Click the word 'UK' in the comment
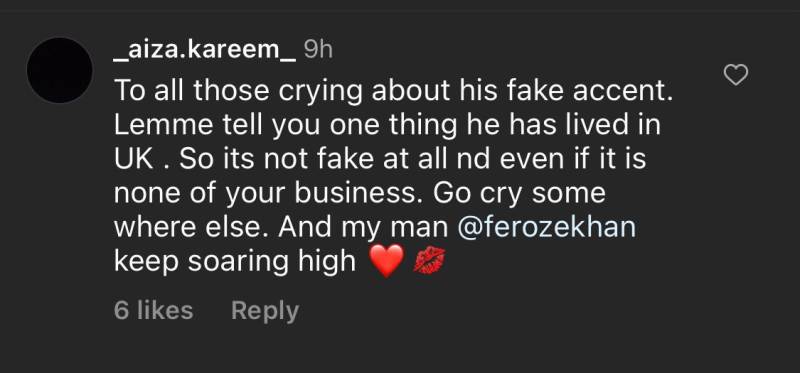Viewport: 800px width, 373px height. tap(133, 159)
